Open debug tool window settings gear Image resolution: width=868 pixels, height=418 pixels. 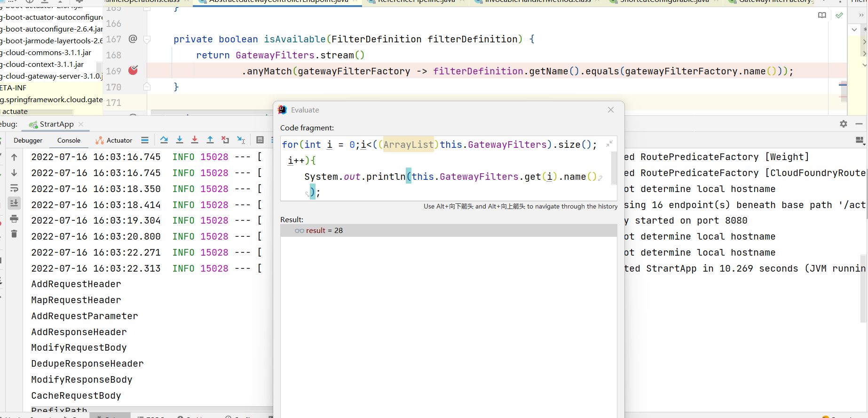point(844,124)
